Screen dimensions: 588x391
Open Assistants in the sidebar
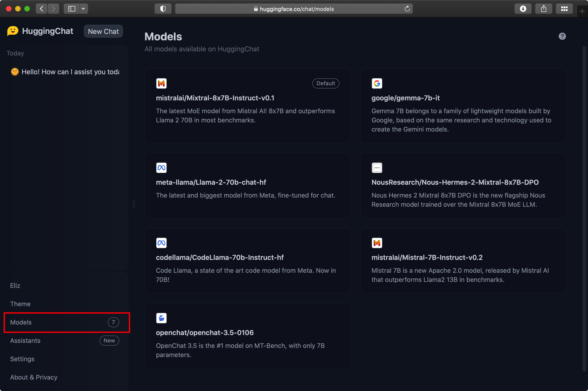coord(64,341)
